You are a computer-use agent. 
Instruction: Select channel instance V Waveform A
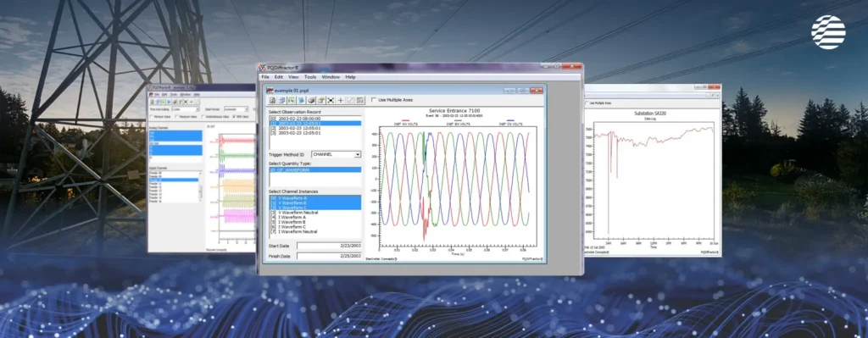point(315,198)
